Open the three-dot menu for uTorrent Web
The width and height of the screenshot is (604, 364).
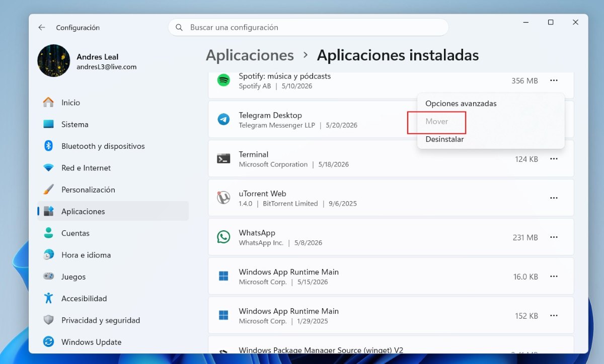[554, 198]
